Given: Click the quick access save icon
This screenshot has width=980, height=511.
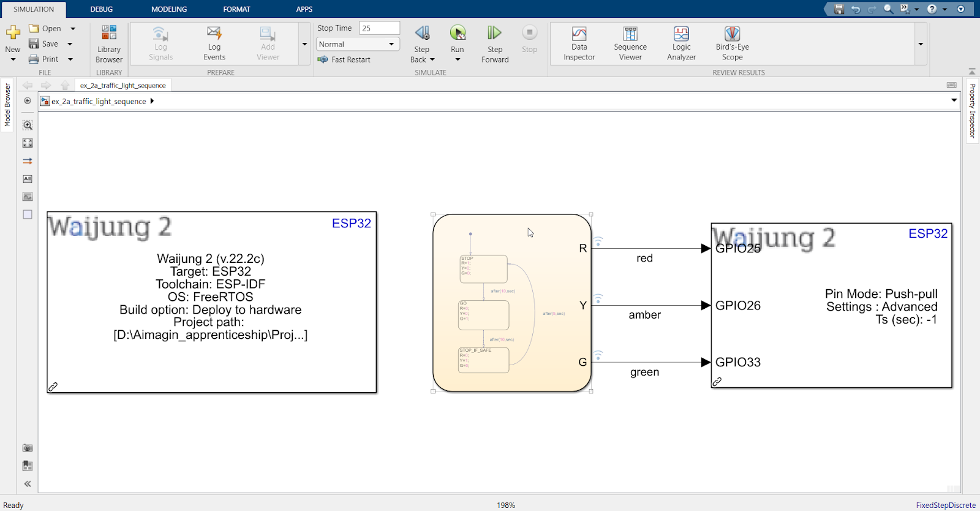Looking at the screenshot, I should [x=839, y=9].
